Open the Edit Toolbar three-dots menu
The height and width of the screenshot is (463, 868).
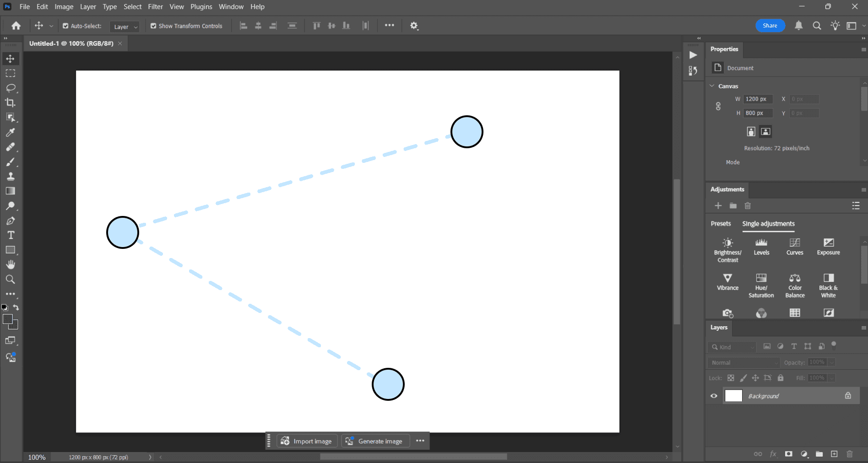10,294
